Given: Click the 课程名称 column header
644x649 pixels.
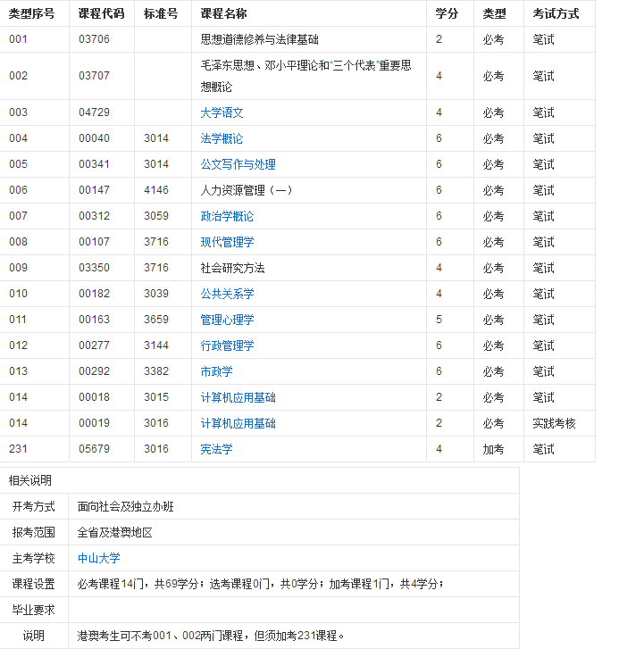Looking at the screenshot, I should pyautogui.click(x=224, y=13).
